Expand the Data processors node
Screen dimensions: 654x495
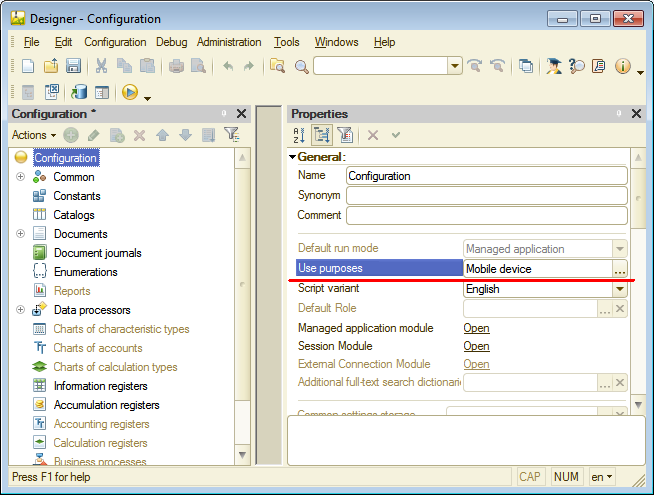tap(20, 309)
